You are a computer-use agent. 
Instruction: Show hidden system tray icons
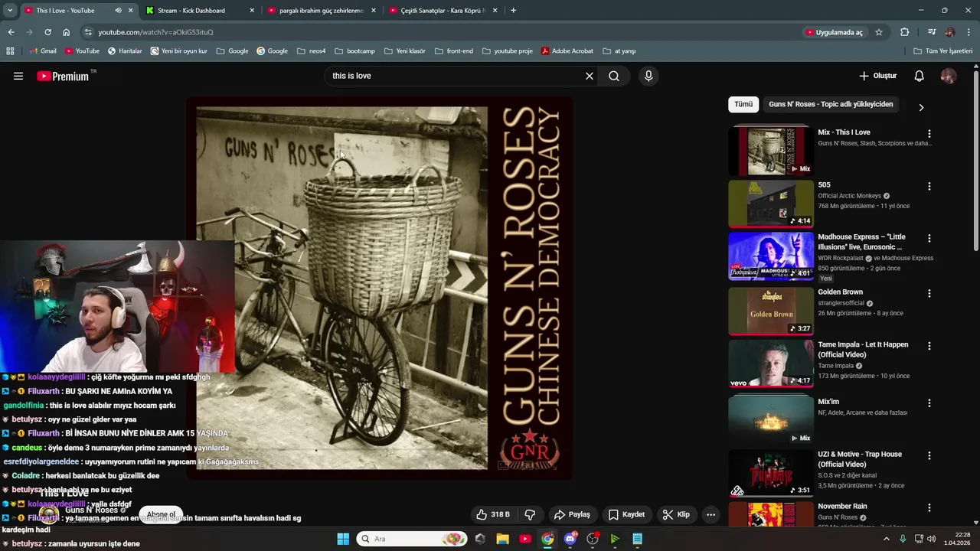click(x=887, y=539)
